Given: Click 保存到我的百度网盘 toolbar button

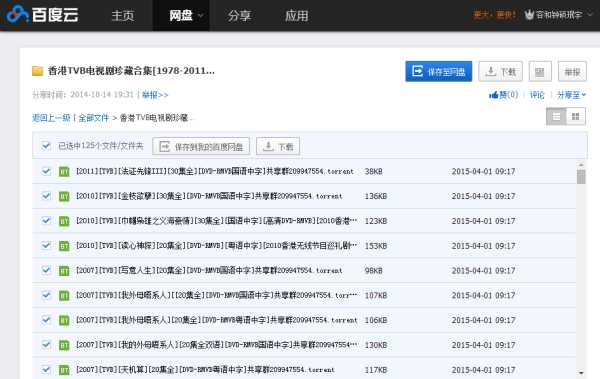Looking at the screenshot, I should pyautogui.click(x=201, y=146).
